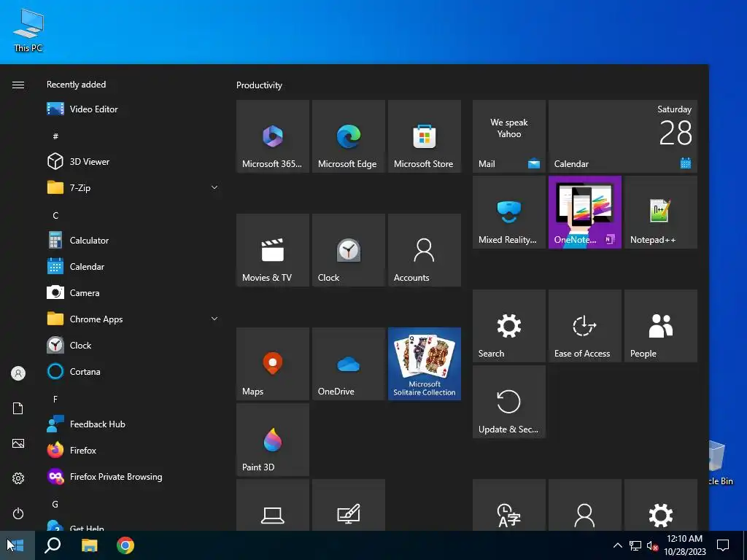Open Calculator from the app list
747x560 pixels.
(x=133, y=241)
